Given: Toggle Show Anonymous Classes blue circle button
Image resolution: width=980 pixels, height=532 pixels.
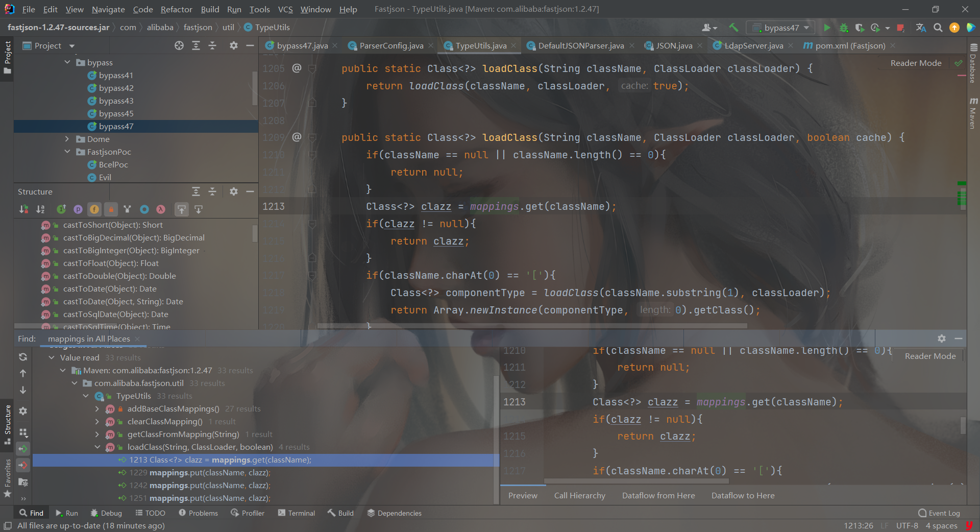Looking at the screenshot, I should click(144, 209).
